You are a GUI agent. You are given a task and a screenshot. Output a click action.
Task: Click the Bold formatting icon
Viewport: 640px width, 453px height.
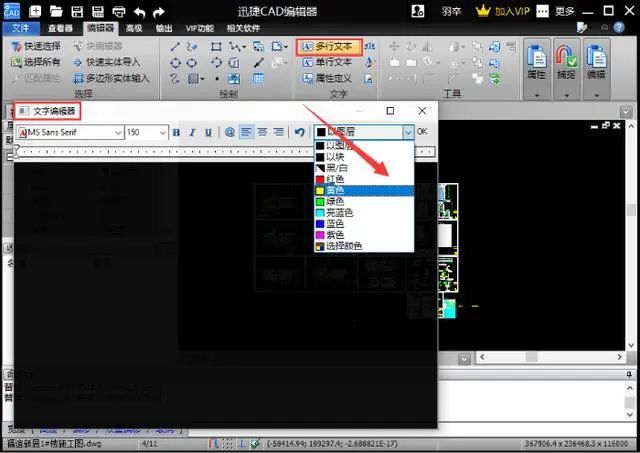(176, 132)
